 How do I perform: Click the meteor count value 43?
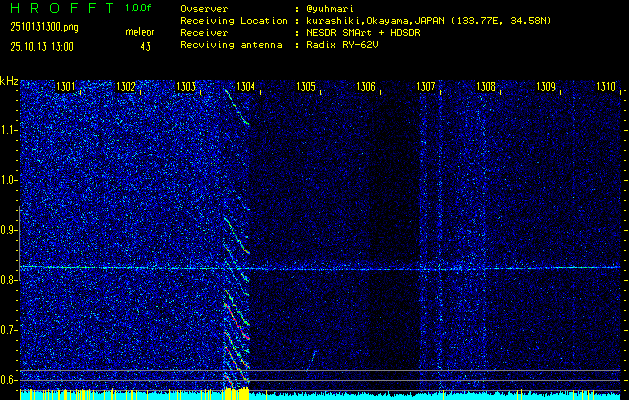145,47
